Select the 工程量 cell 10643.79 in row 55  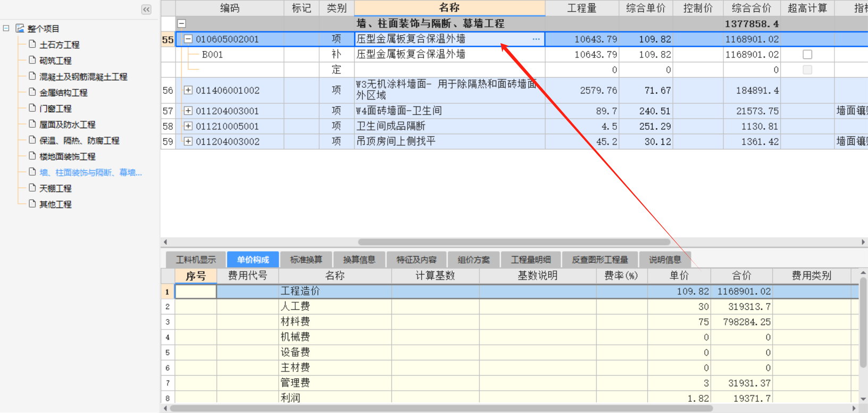tap(582, 39)
